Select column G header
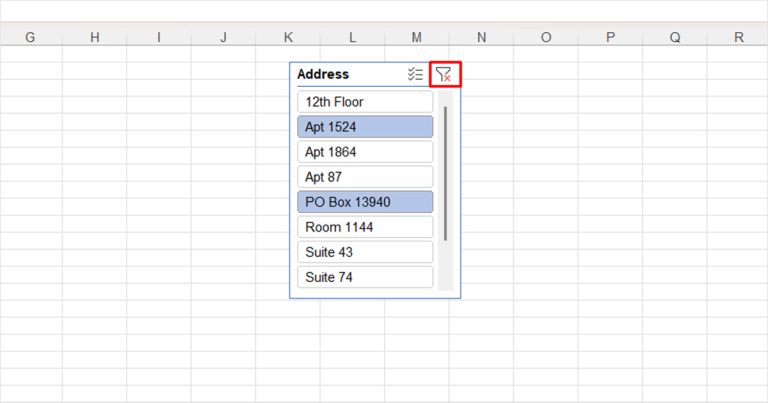 pos(30,37)
